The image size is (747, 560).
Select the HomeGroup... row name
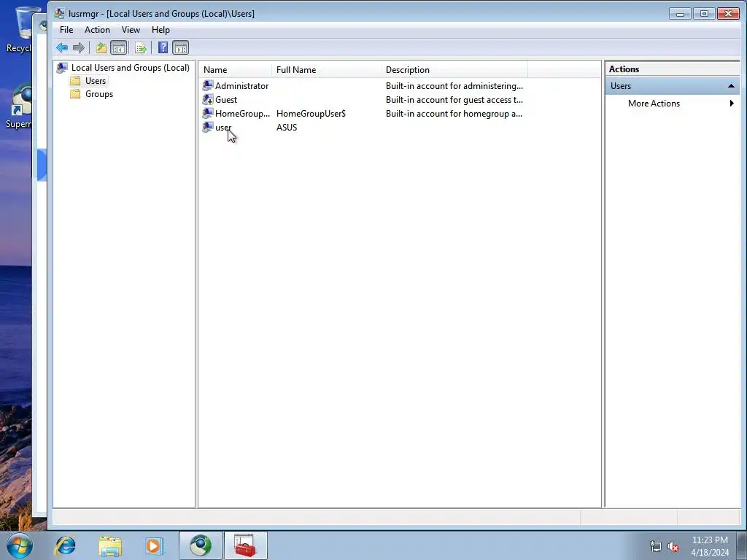click(242, 113)
